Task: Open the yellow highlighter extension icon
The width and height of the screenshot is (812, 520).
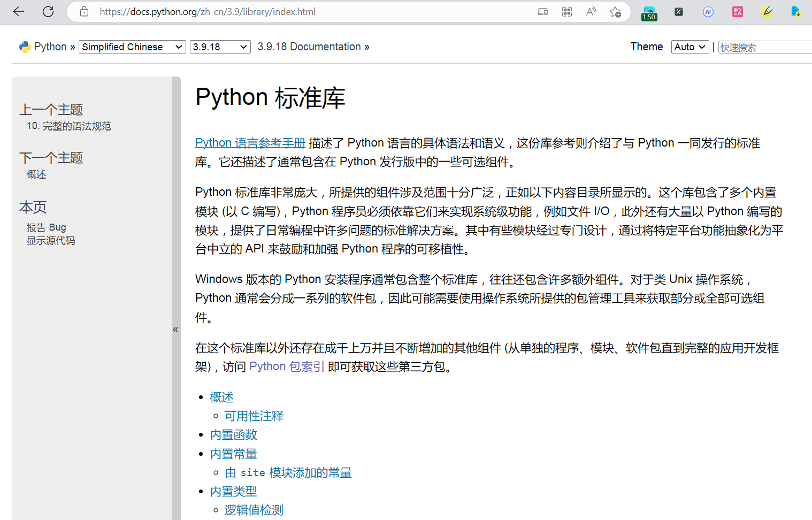Action: (x=767, y=12)
